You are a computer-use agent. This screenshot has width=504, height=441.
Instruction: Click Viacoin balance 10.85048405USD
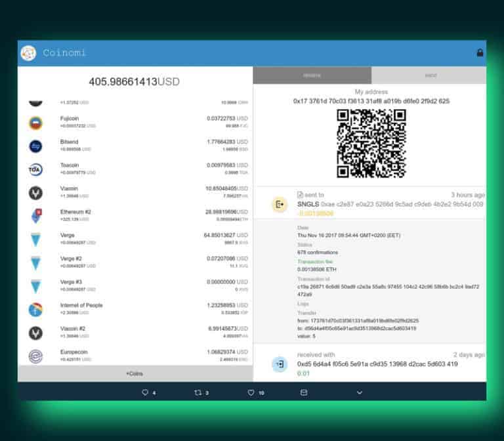point(226,188)
